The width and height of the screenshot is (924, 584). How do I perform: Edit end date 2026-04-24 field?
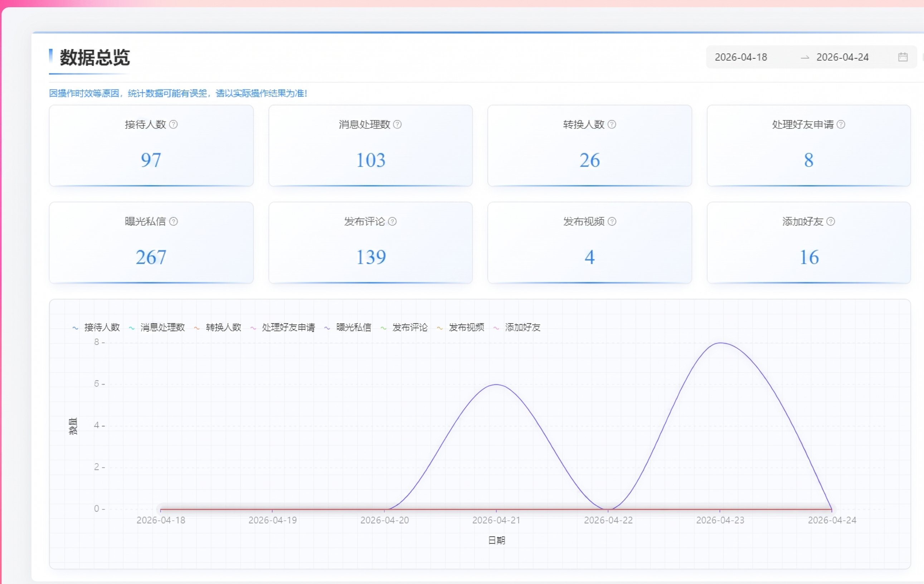pyautogui.click(x=843, y=57)
